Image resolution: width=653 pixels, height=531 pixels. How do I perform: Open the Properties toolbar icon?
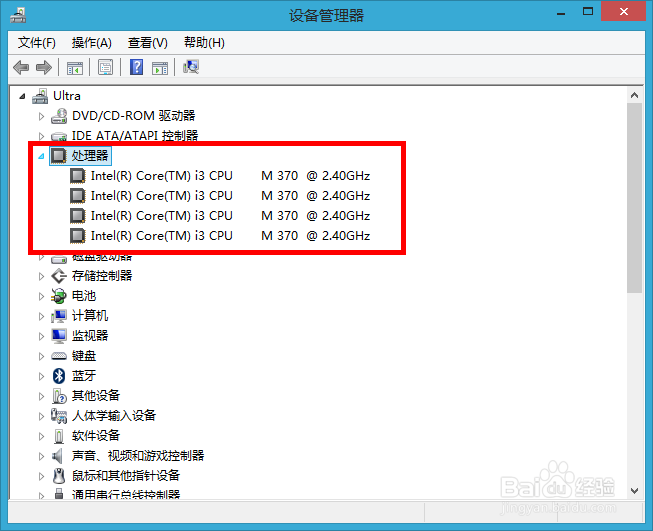pyautogui.click(x=105, y=67)
